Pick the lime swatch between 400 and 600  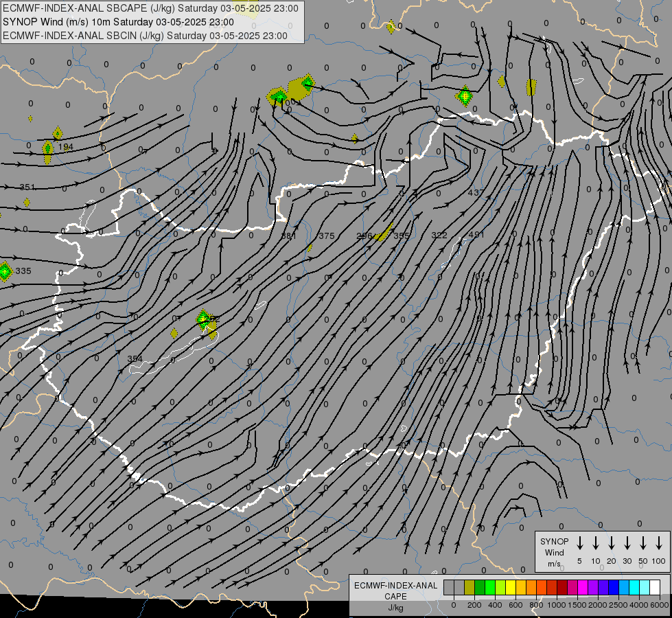(500, 588)
